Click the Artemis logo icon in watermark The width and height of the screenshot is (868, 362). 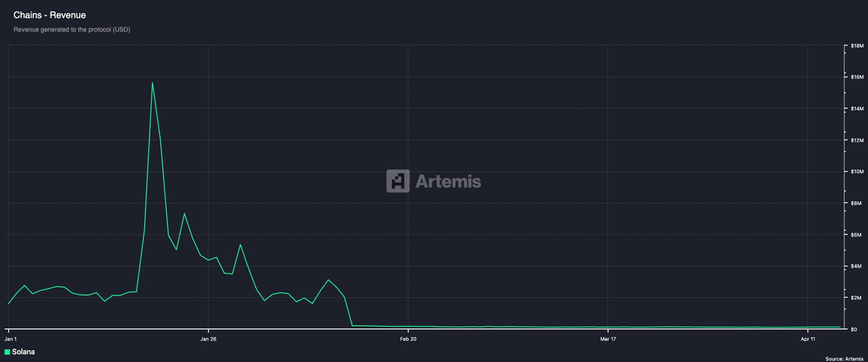tap(398, 181)
